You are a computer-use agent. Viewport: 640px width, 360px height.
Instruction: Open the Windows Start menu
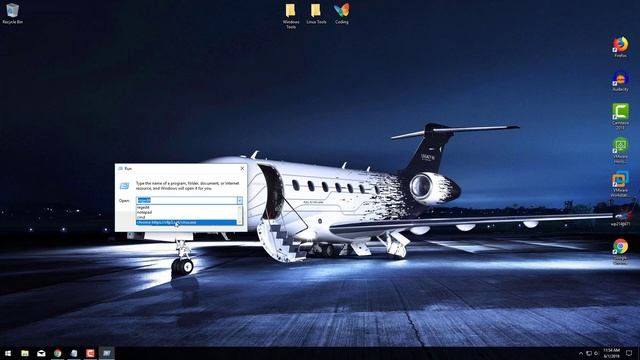(8, 353)
